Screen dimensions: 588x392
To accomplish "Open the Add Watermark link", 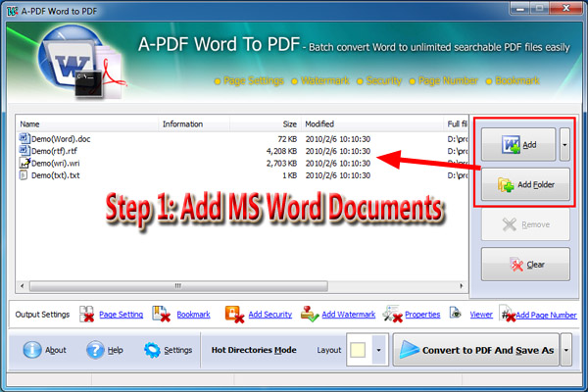I will pyautogui.click(x=348, y=315).
